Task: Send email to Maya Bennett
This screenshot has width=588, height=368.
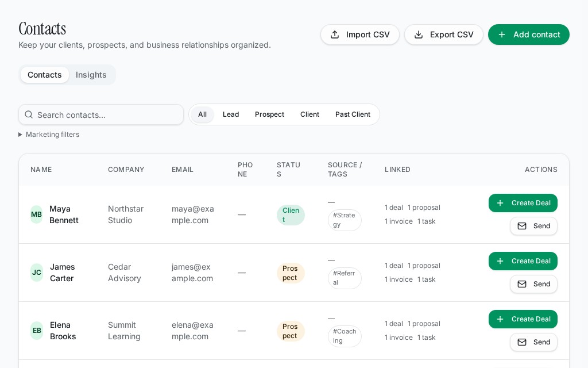Action: tap(533, 226)
